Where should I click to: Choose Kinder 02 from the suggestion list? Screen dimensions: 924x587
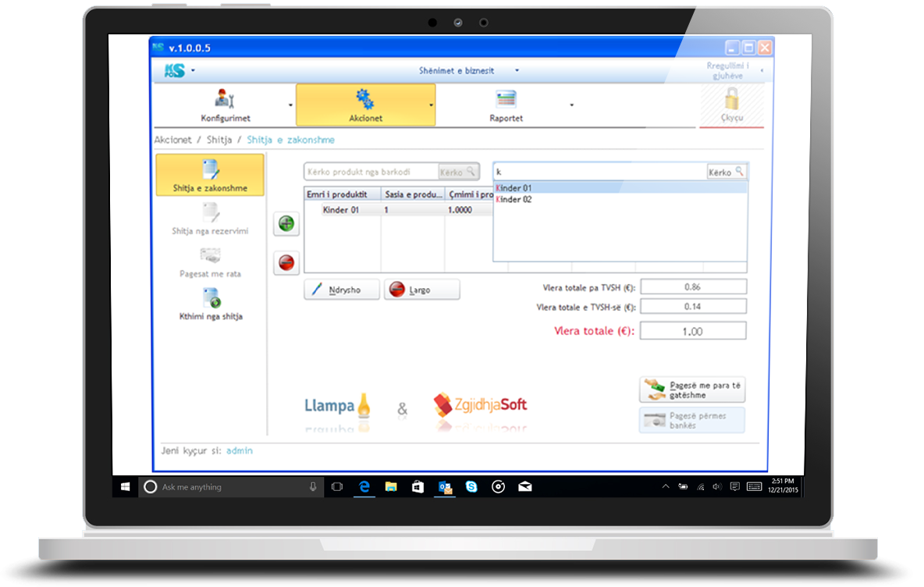(515, 200)
